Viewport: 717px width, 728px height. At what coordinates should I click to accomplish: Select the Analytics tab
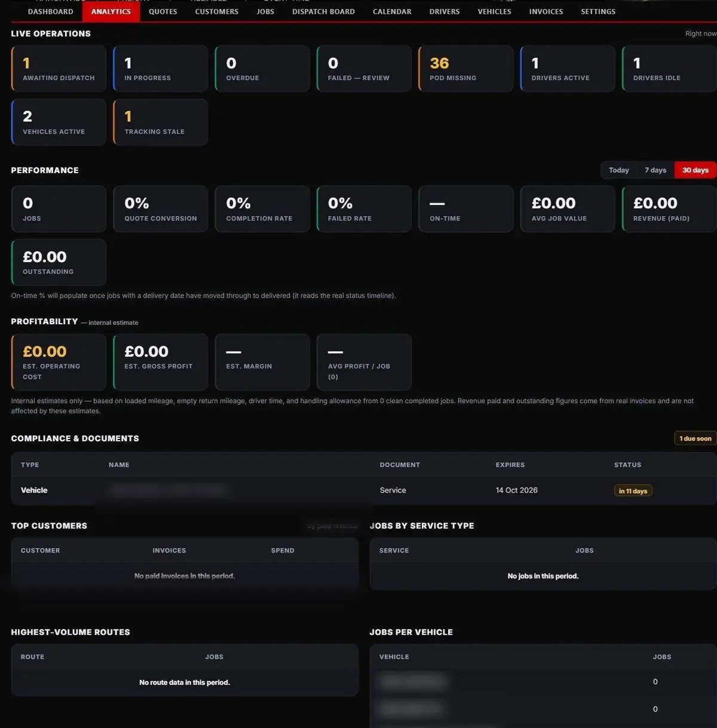tap(111, 11)
